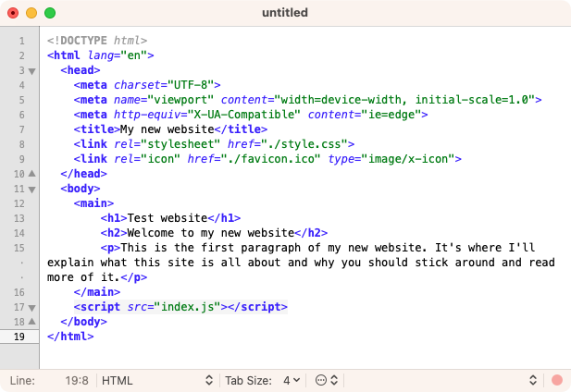Click fold arrow at line 17

[x=32, y=309]
